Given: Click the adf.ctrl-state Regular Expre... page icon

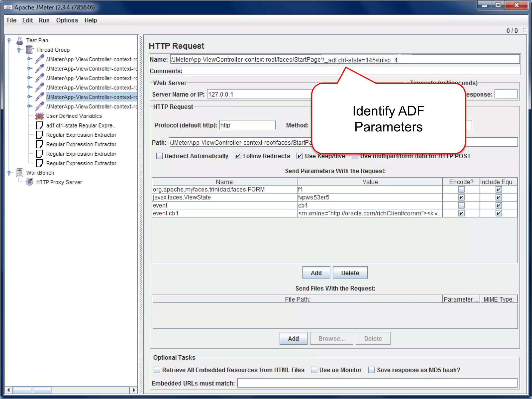Looking at the screenshot, I should click(x=39, y=125).
